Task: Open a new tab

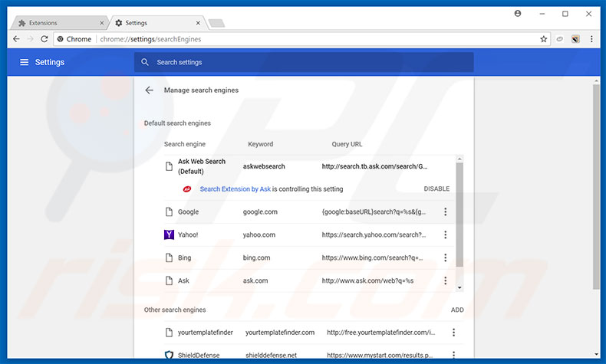Action: [216, 23]
